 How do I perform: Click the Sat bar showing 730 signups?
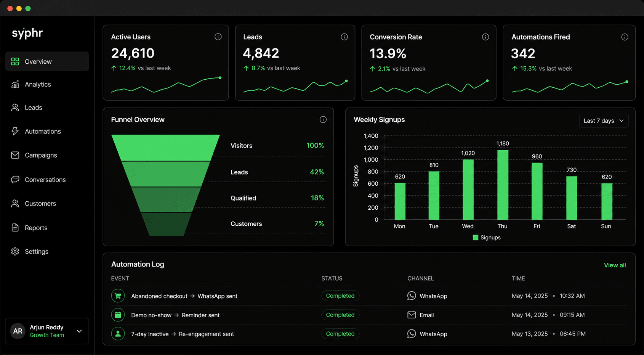coord(572,198)
